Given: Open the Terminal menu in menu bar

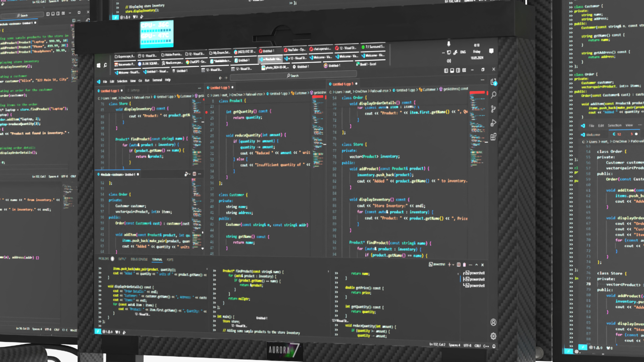Looking at the screenshot, I should (x=157, y=80).
